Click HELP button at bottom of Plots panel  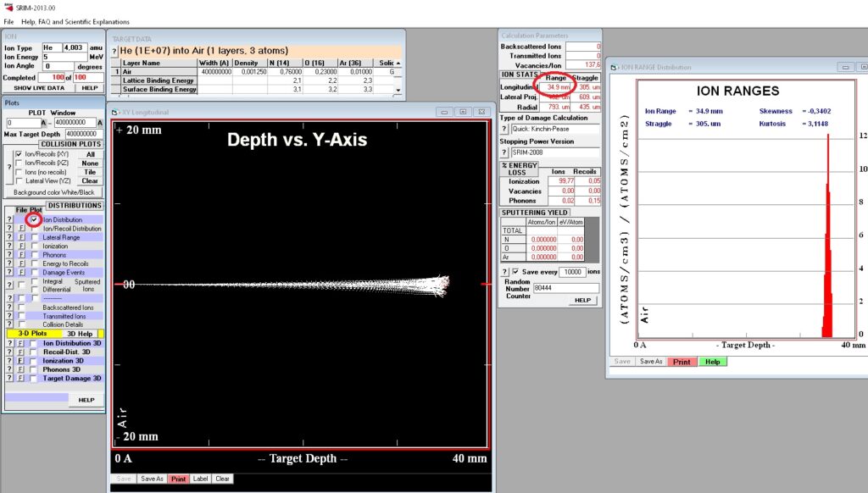pos(86,400)
